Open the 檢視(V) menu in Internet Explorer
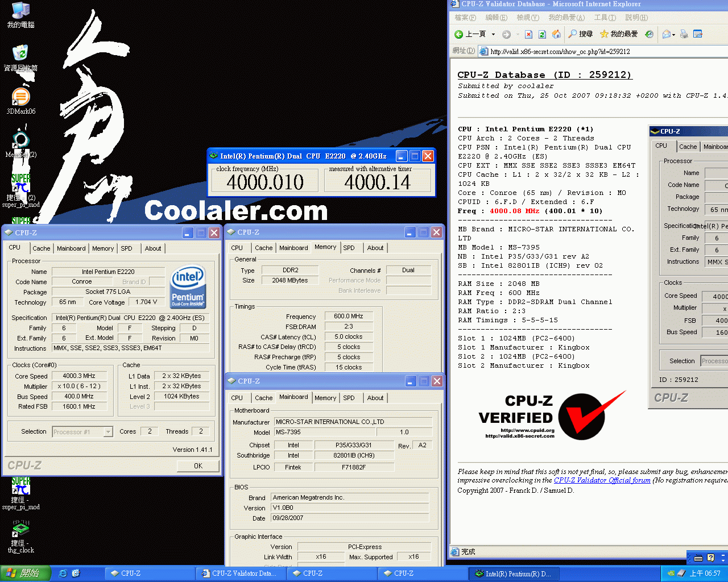This screenshot has width=728, height=582. 528,18
